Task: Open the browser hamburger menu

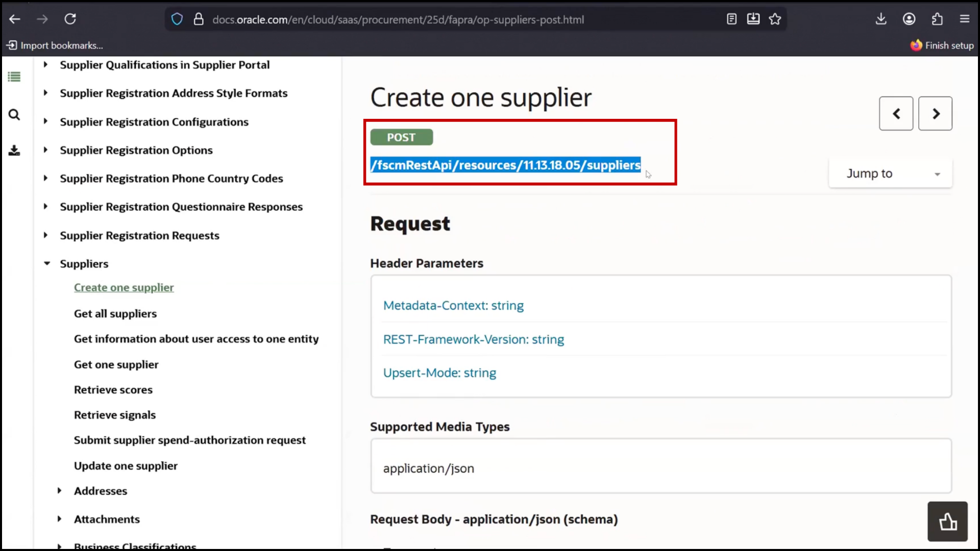Action: [x=964, y=19]
